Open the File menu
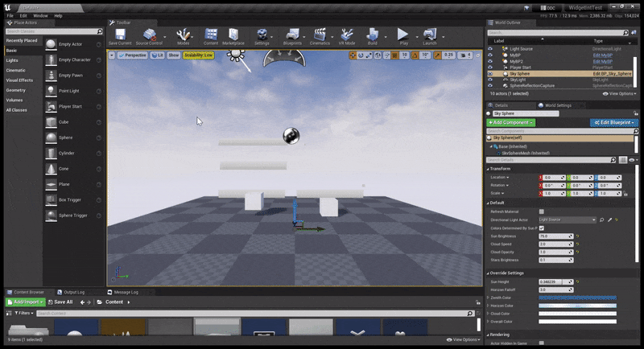The height and width of the screenshot is (349, 644). [10, 15]
